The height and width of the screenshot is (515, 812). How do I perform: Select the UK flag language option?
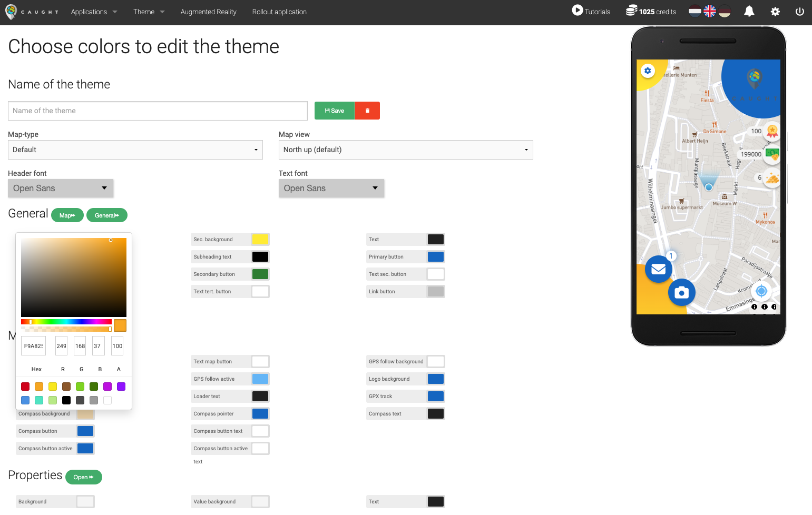[x=710, y=10]
